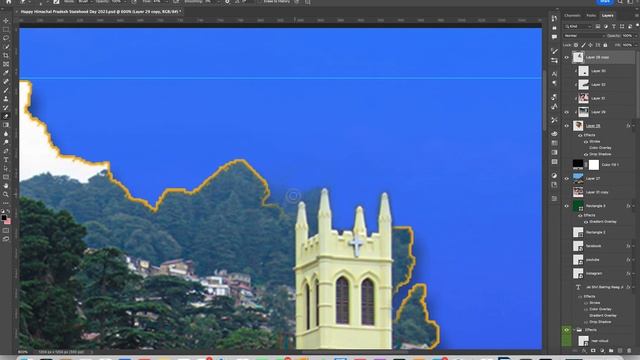Select the Pen tool

[6, 151]
